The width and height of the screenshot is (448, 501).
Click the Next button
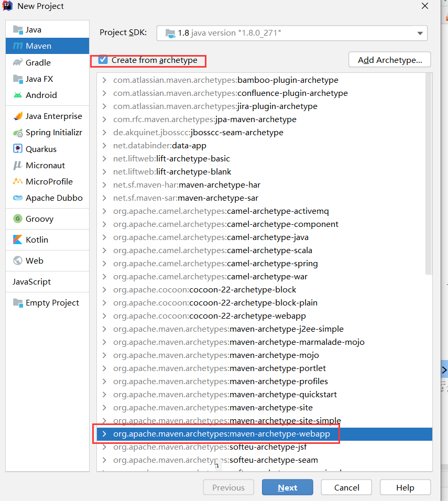[287, 487]
